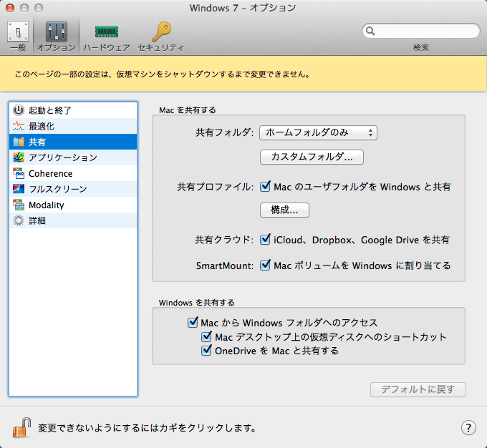Click into the 検索 search field
This screenshot has width=487, height=448.
point(421,31)
